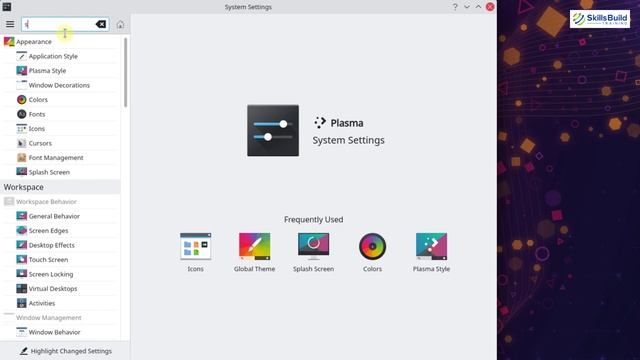
Task: Minimize the System Settings window
Action: [x=467, y=7]
